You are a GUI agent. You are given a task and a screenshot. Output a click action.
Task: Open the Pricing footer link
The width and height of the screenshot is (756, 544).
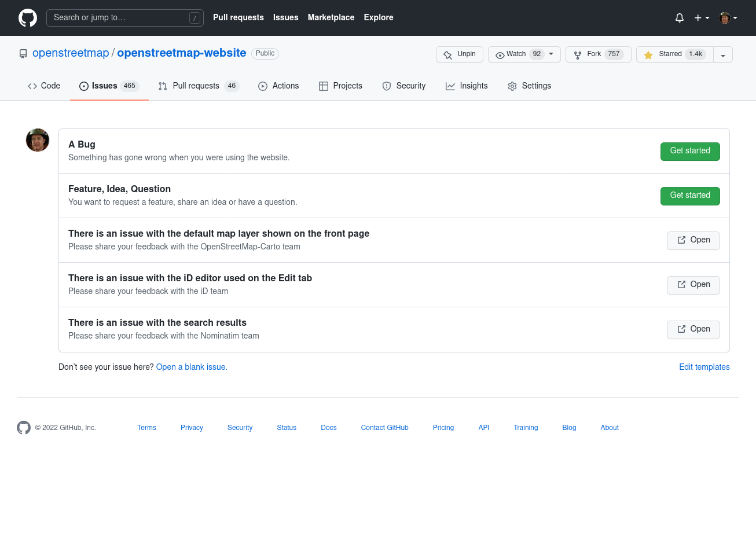pos(443,428)
